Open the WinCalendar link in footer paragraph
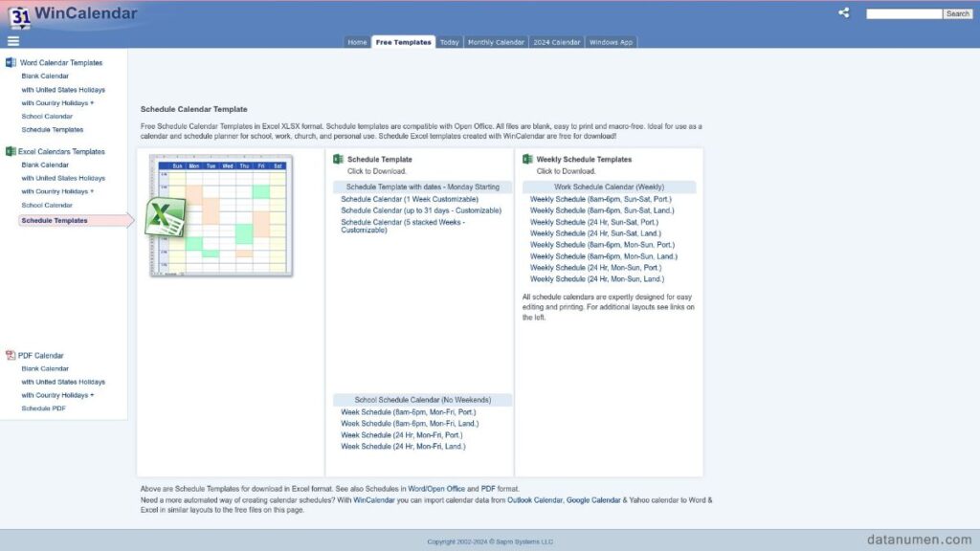Image resolution: width=980 pixels, height=551 pixels. coord(374,500)
